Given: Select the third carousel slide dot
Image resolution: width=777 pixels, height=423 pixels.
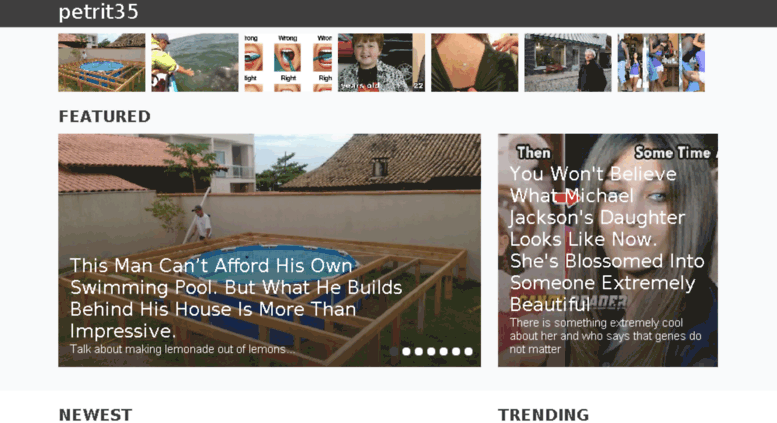Looking at the screenshot, I should pos(419,351).
